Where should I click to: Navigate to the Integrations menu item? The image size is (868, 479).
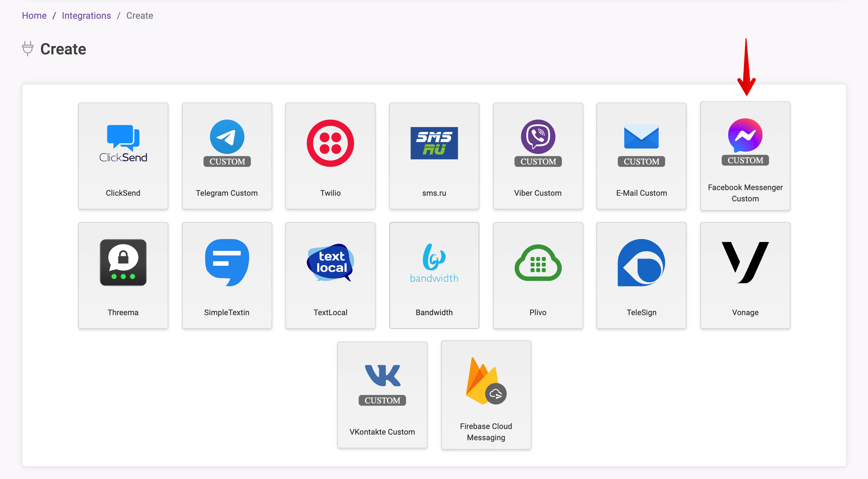tap(85, 15)
